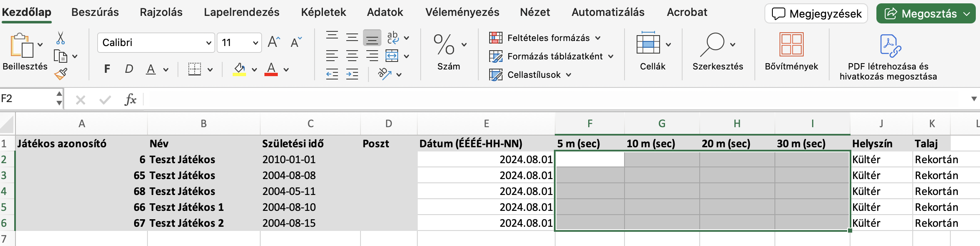
Task: Click the merge and center cells icon
Action: 392,56
